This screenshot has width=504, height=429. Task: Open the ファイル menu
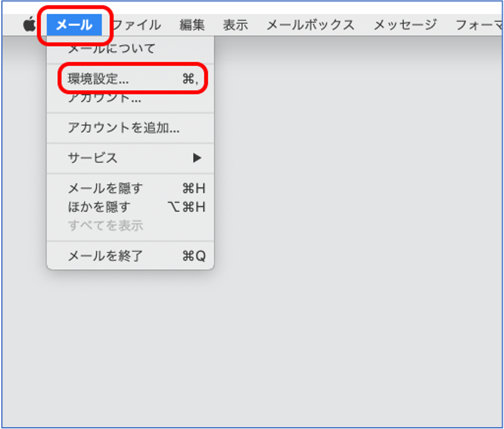(137, 24)
